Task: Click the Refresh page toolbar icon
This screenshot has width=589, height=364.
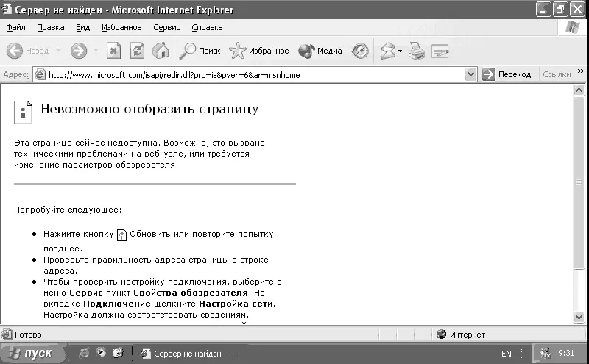Action: (137, 51)
